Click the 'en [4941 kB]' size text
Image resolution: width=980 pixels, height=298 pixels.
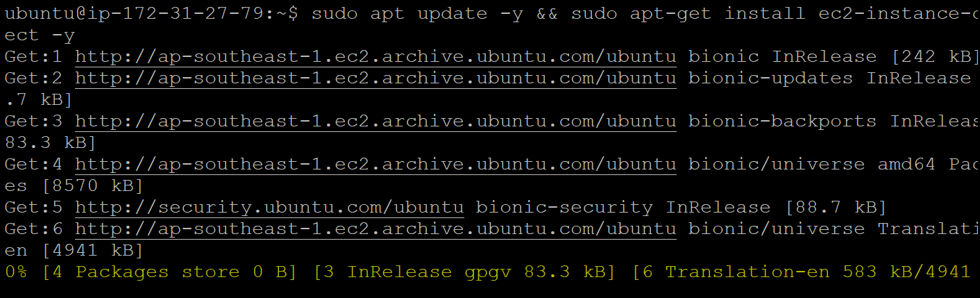(x=74, y=251)
